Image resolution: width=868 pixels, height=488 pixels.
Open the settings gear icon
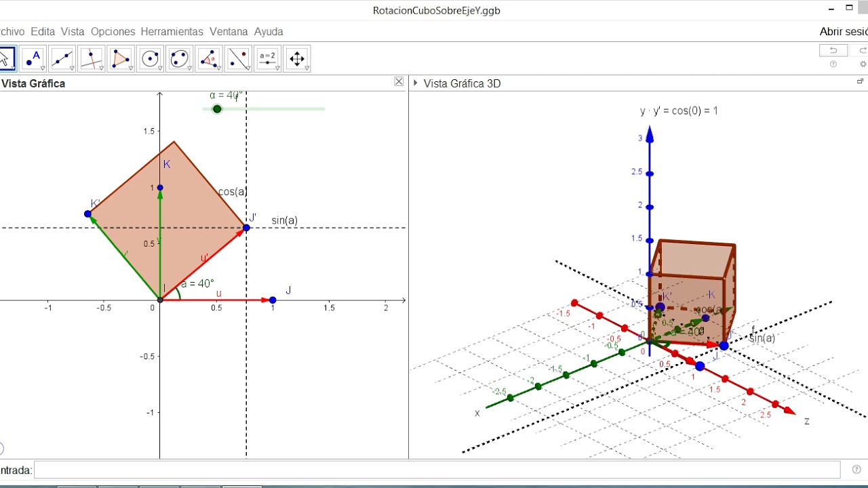863,64
